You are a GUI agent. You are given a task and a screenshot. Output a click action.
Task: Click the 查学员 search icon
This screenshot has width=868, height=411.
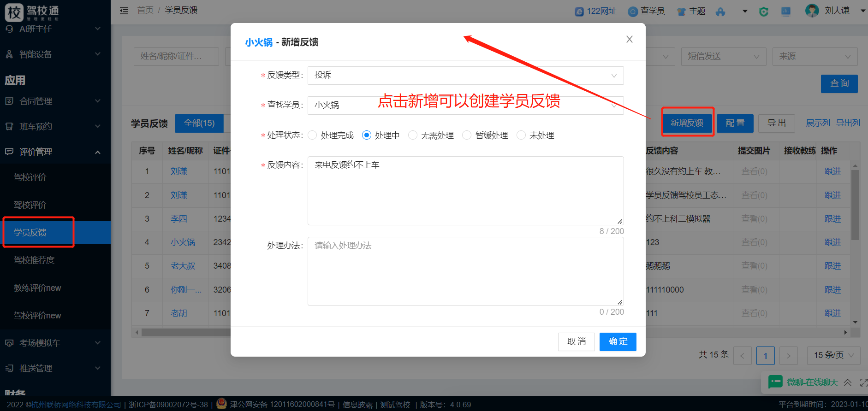coord(633,12)
